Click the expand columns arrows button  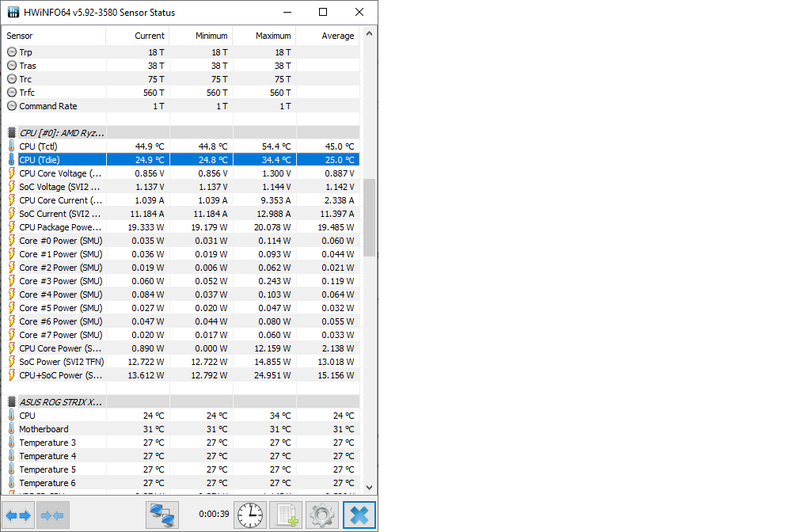pos(18,515)
